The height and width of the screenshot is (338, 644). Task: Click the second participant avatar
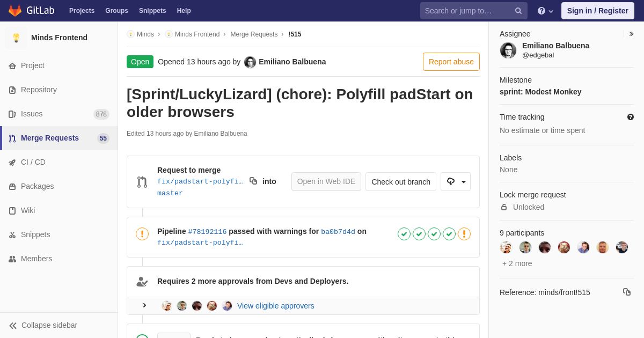click(x=525, y=247)
